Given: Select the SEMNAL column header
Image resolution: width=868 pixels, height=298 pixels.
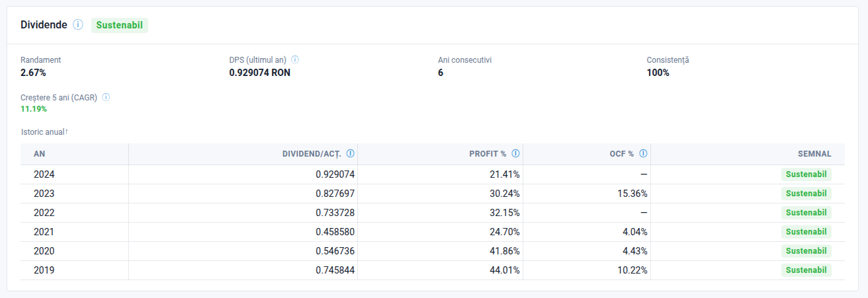Looking at the screenshot, I should coord(814,154).
